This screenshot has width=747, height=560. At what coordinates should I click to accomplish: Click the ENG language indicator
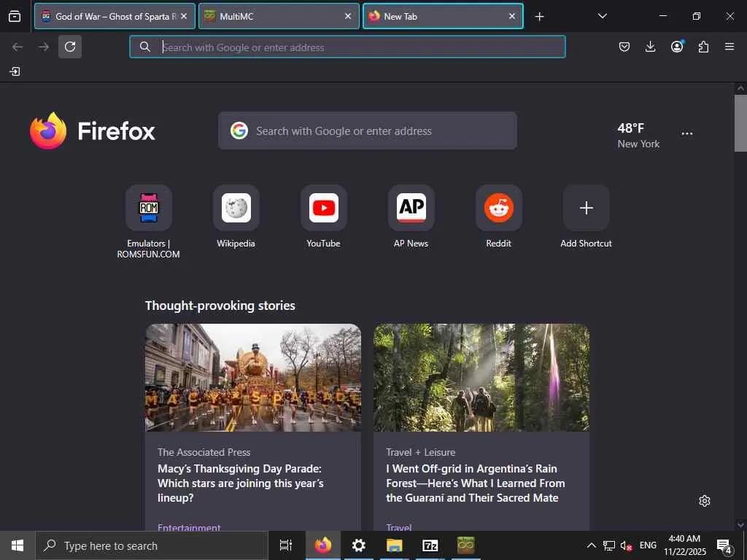coord(648,545)
